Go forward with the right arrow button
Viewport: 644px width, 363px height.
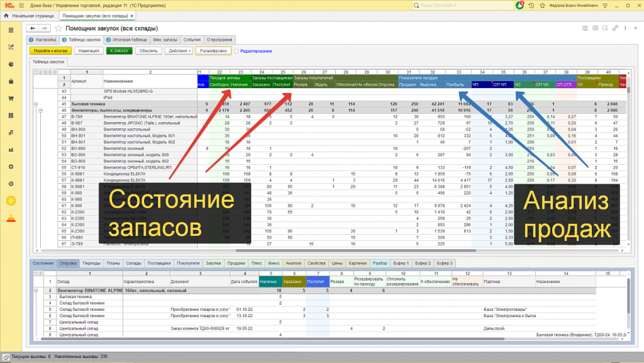coord(44,28)
